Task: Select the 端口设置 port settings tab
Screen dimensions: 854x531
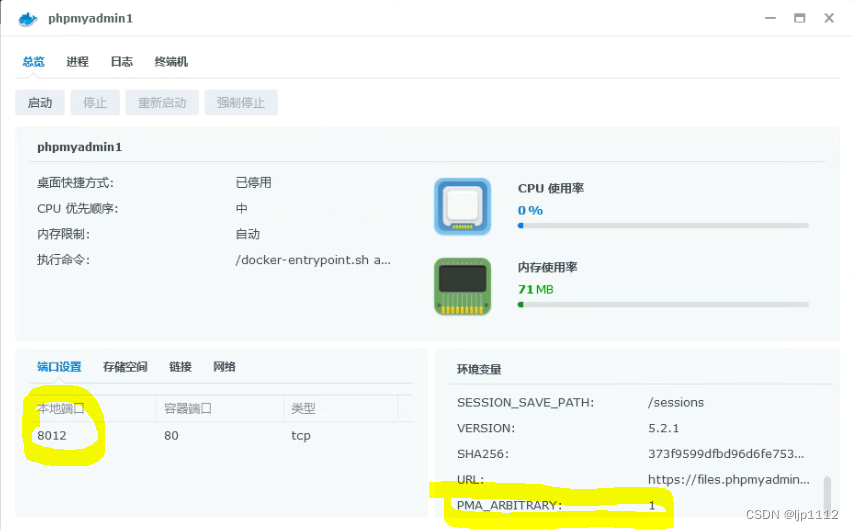Action: click(59, 367)
